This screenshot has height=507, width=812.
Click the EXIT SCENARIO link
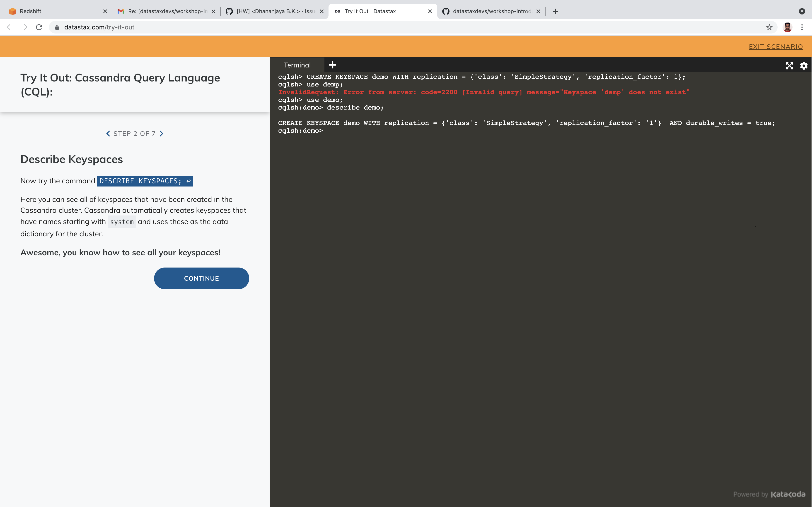(x=776, y=47)
